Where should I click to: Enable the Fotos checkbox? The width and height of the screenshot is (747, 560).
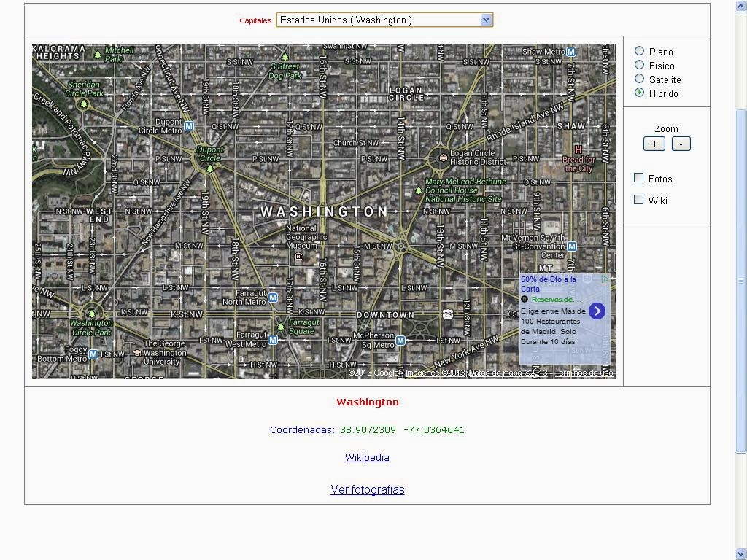(x=639, y=178)
